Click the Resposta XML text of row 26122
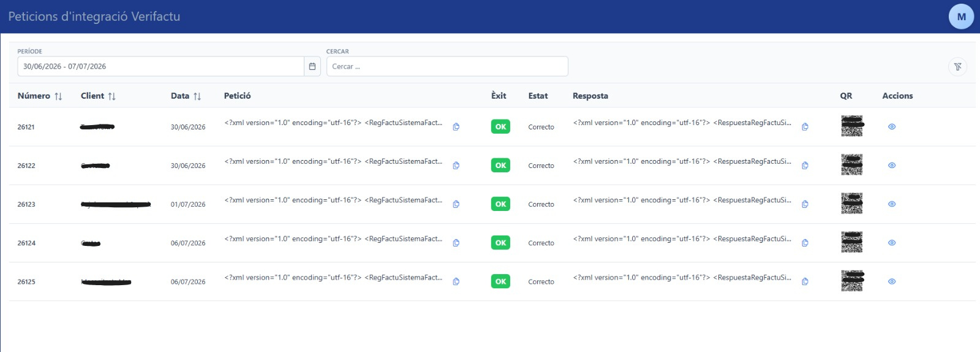The width and height of the screenshot is (980, 352). pyautogui.click(x=682, y=161)
